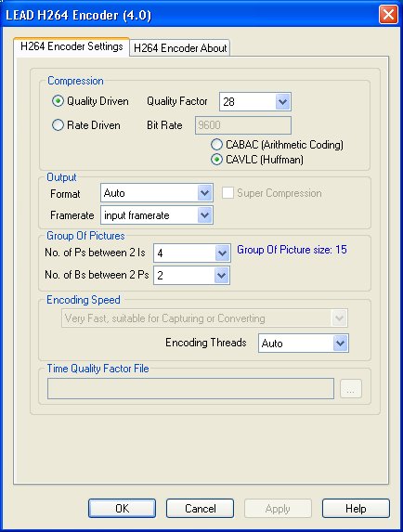This screenshot has width=403, height=532.
Task: Click the OK button
Action: coord(123,508)
